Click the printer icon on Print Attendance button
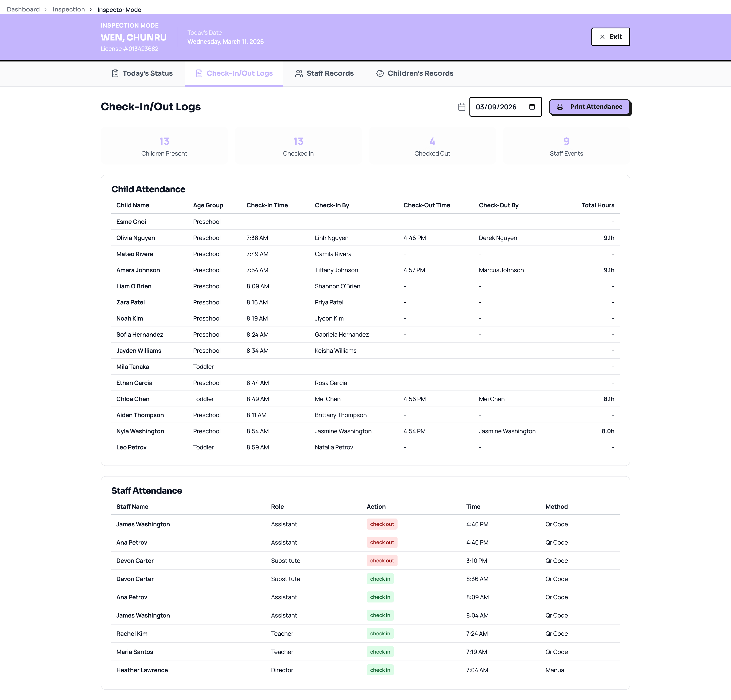731x700 pixels. click(x=560, y=107)
